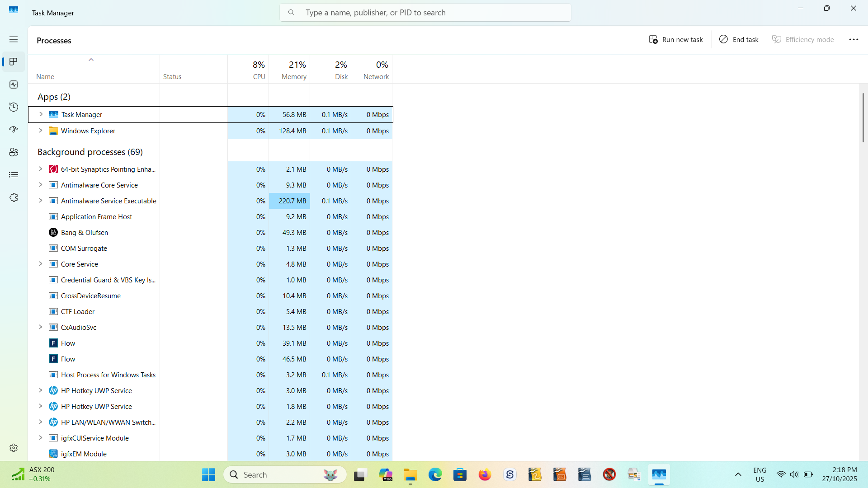Open the Performance page in sidebar
This screenshot has width=868, height=488.
point(14,84)
